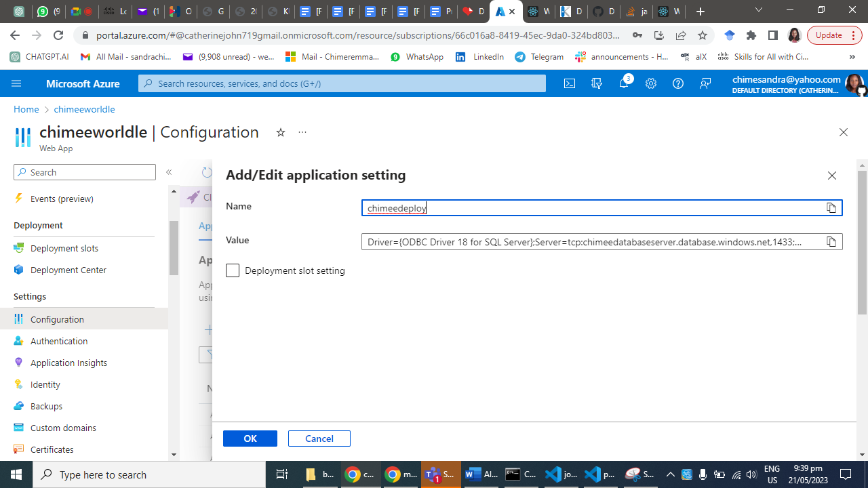The width and height of the screenshot is (868, 488).
Task: Open the Windows Start menu
Action: pyautogui.click(x=16, y=474)
